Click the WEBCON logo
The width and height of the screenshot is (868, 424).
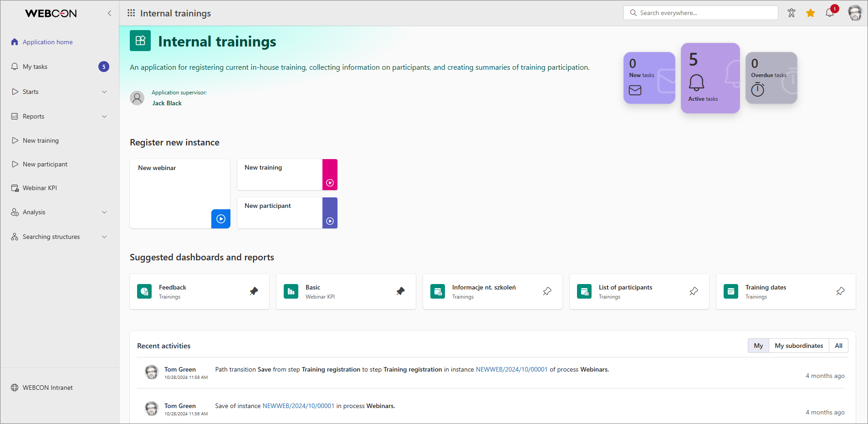[51, 13]
